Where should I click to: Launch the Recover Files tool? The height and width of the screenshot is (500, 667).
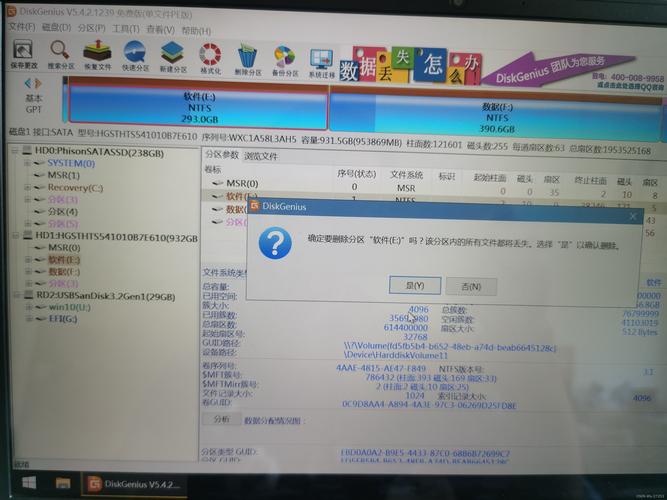point(97,55)
